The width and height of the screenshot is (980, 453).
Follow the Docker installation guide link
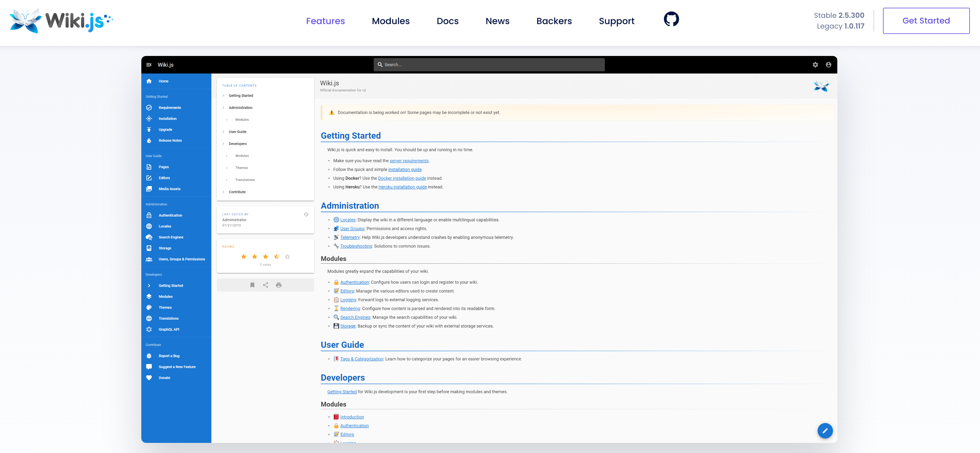click(402, 179)
